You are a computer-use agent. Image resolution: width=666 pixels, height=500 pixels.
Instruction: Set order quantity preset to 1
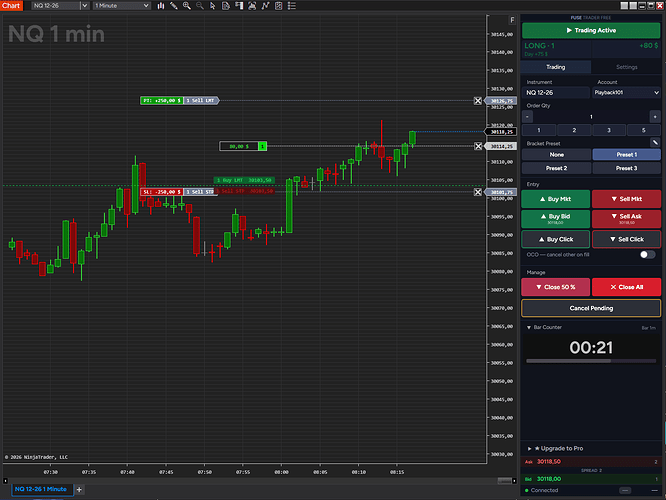click(539, 130)
